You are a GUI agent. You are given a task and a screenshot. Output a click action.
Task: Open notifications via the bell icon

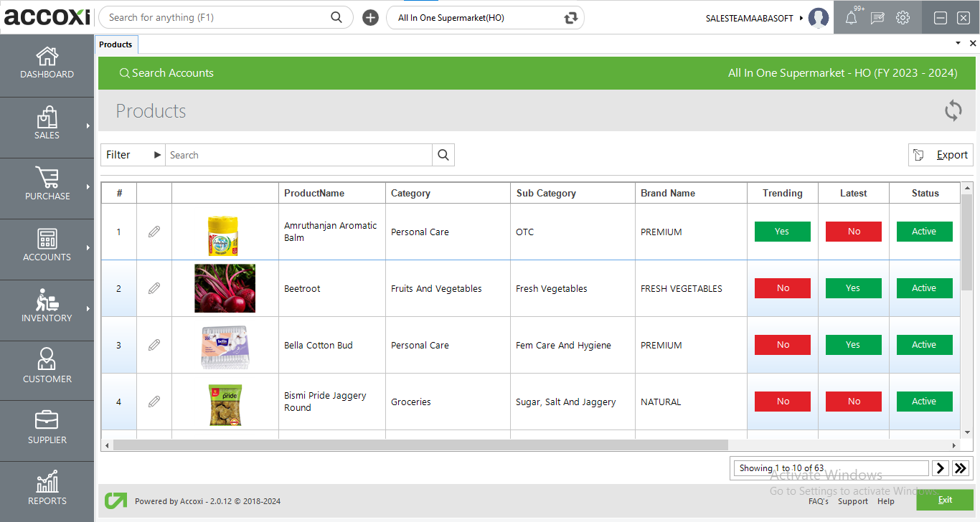[852, 17]
